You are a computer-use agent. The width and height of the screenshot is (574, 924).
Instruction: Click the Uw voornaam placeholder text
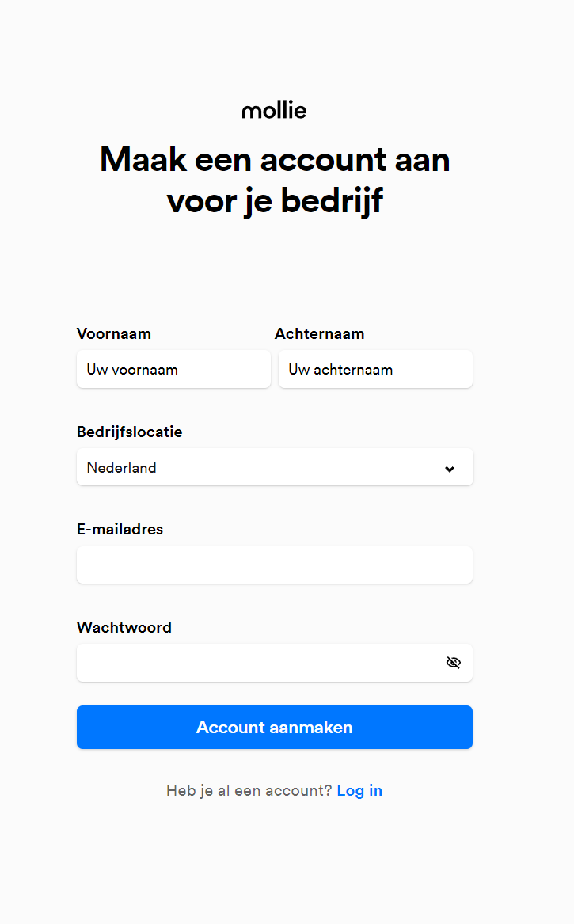pyautogui.click(x=132, y=370)
